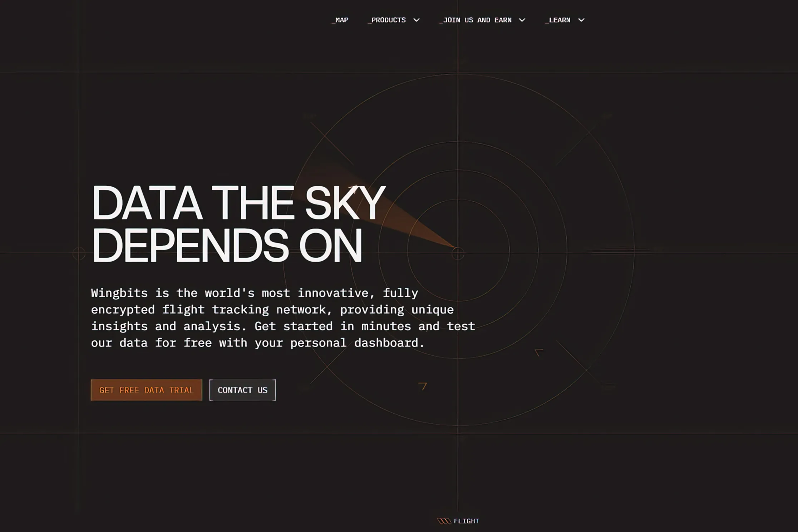Click the DATA THE SKY headline
The width and height of the screenshot is (798, 532).
(x=238, y=202)
